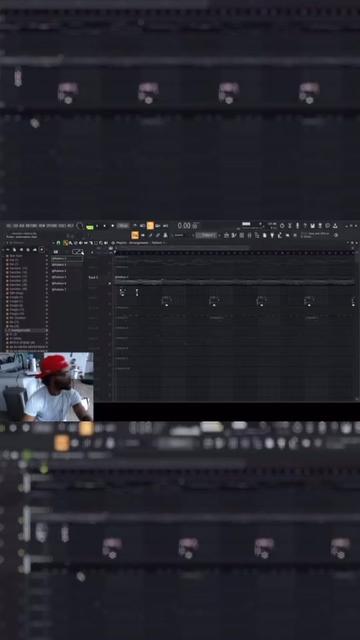The image size is (360, 640).
Task: Open the EDIT menu
Action: 16,225
